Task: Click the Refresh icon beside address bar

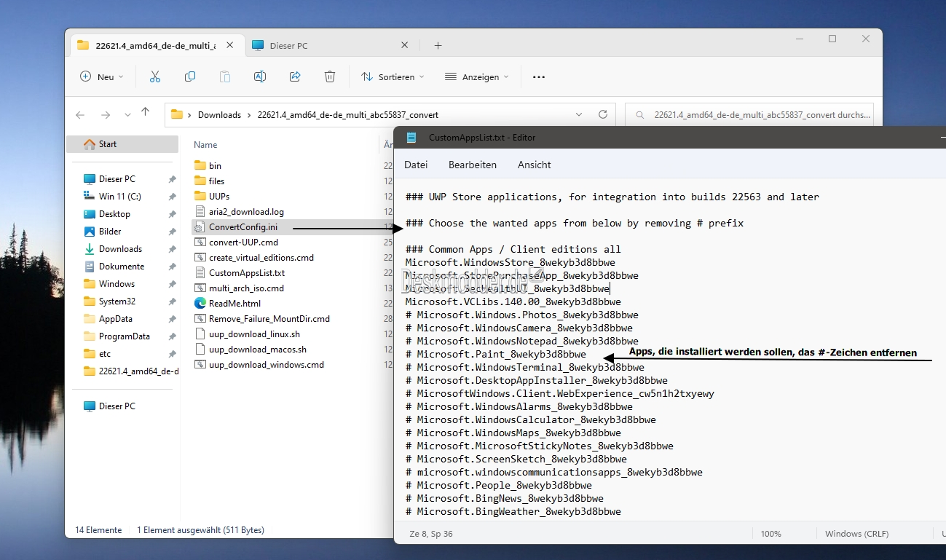Action: pyautogui.click(x=602, y=114)
